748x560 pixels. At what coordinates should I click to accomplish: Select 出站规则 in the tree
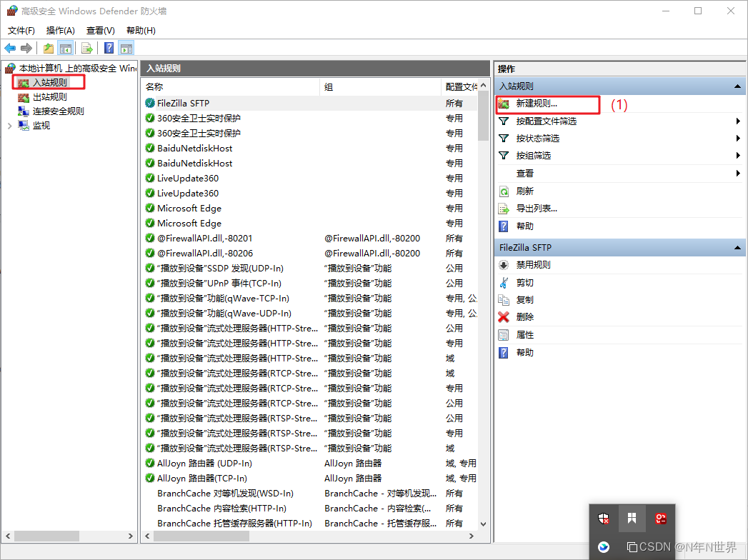pos(49,97)
